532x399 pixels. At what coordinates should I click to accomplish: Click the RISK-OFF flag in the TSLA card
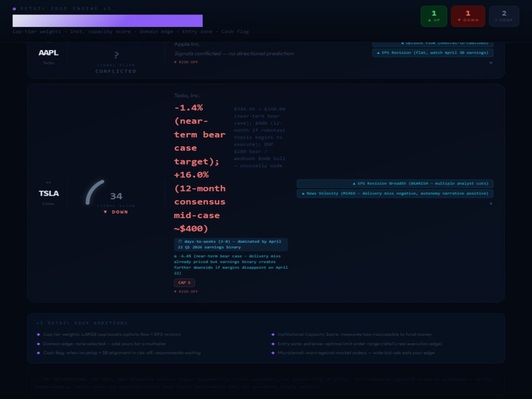(x=186, y=292)
